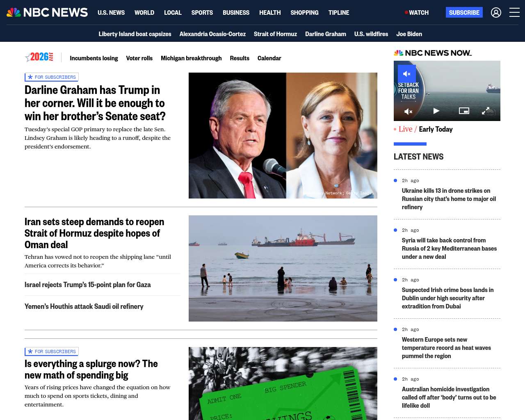Open the Liberty Island boat capsizes topic

(135, 34)
